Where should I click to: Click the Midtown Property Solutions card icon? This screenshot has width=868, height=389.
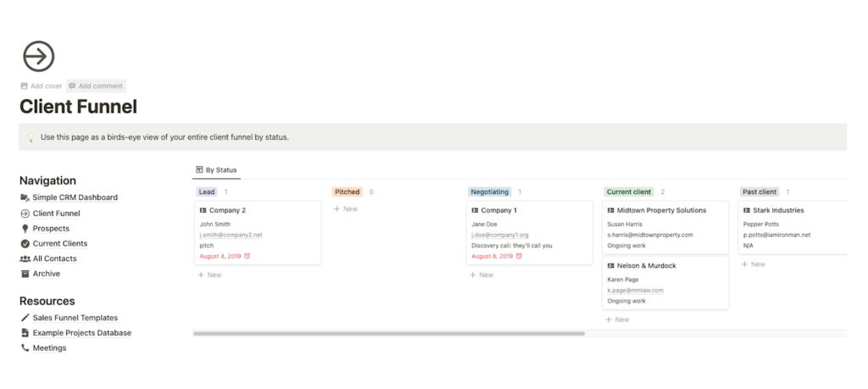(x=611, y=210)
